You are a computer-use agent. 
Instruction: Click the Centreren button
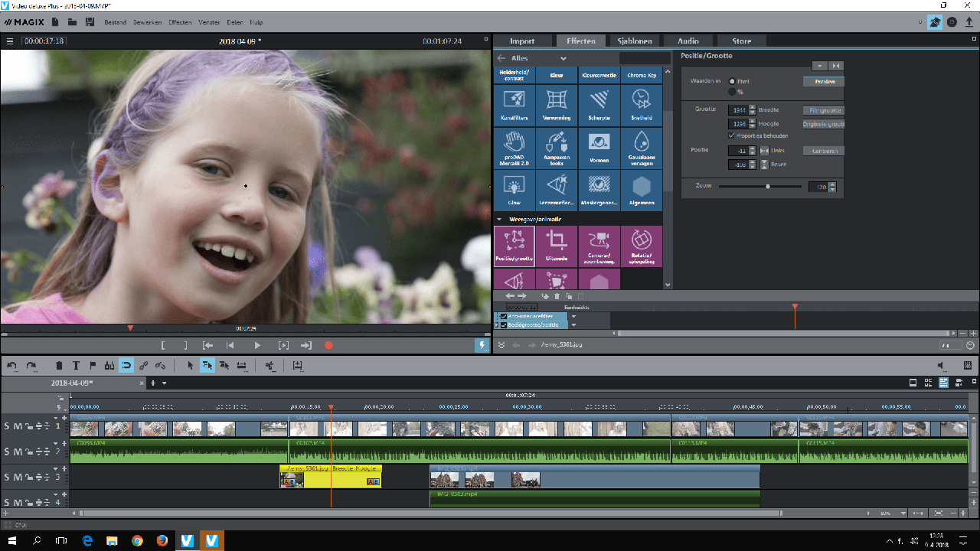824,151
